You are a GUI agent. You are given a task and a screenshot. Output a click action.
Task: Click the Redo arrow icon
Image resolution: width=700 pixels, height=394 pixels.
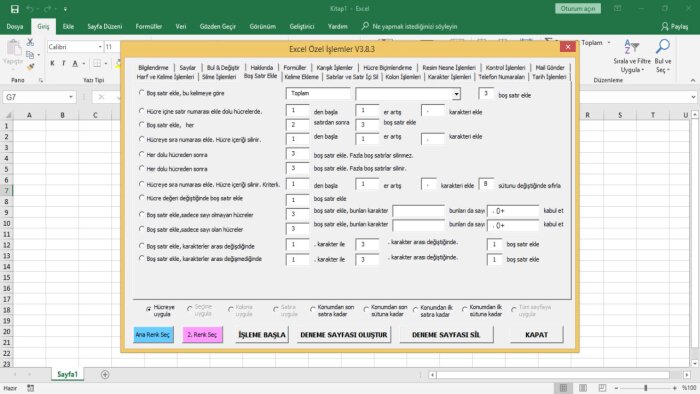tap(47, 9)
